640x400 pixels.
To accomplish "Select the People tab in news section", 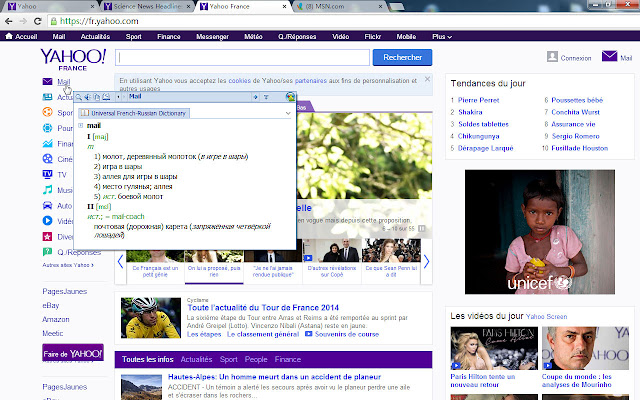I will [x=256, y=358].
